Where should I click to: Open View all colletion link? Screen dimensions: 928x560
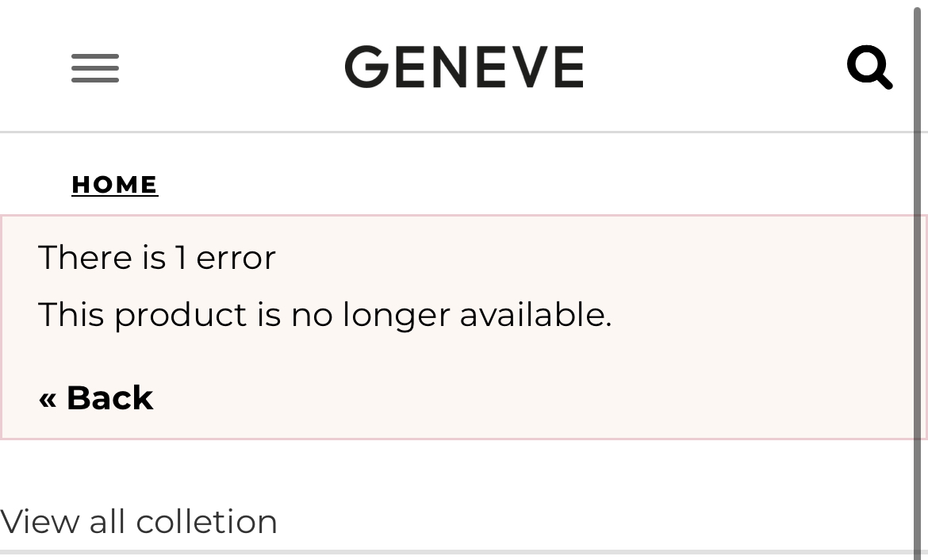tap(139, 521)
